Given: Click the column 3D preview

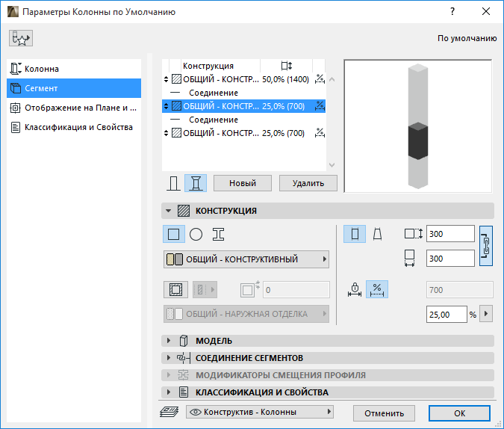Looking at the screenshot, I should (418, 126).
